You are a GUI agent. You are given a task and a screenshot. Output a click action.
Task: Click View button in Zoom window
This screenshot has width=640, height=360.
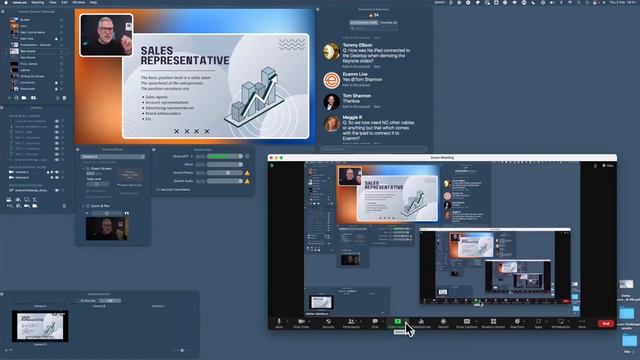(608, 166)
